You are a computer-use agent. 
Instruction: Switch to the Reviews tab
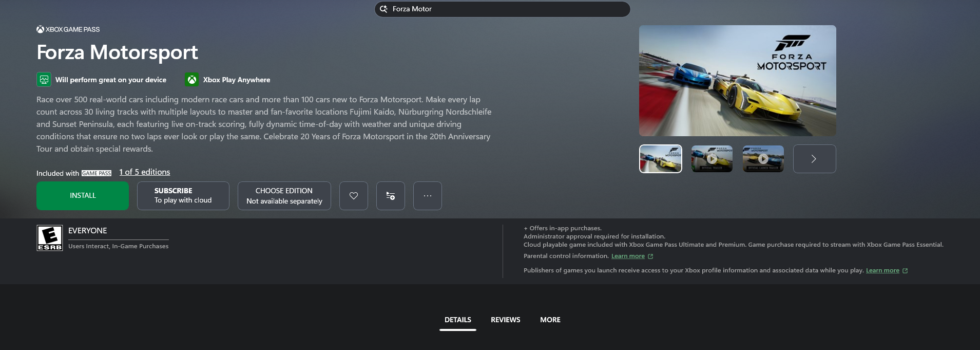tap(505, 320)
